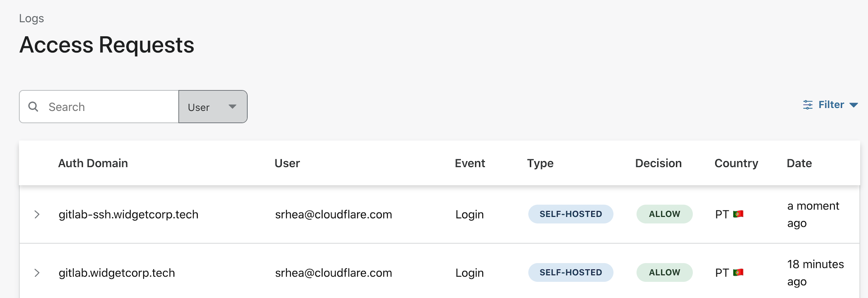Click the Type column header

(x=540, y=163)
